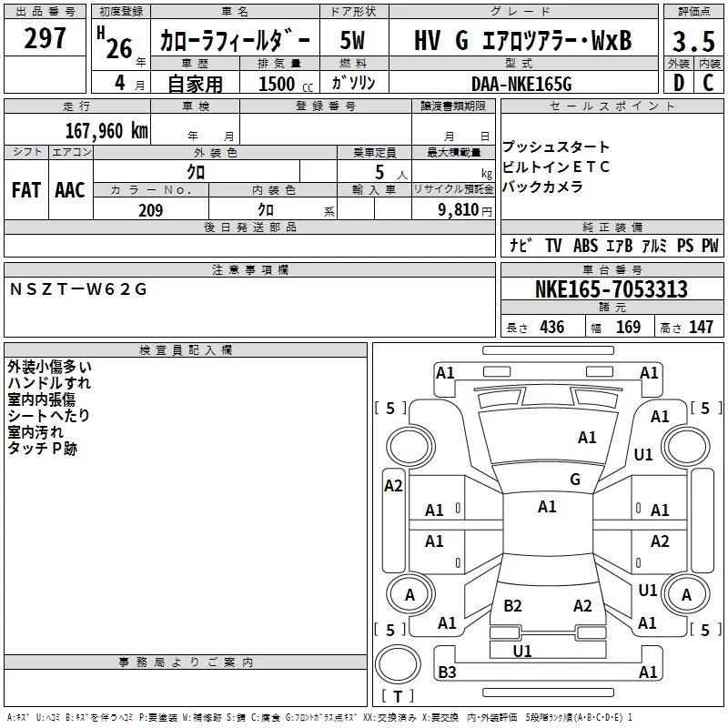
Task: Select the A2 mark on left side sill
Action: [x=393, y=486]
